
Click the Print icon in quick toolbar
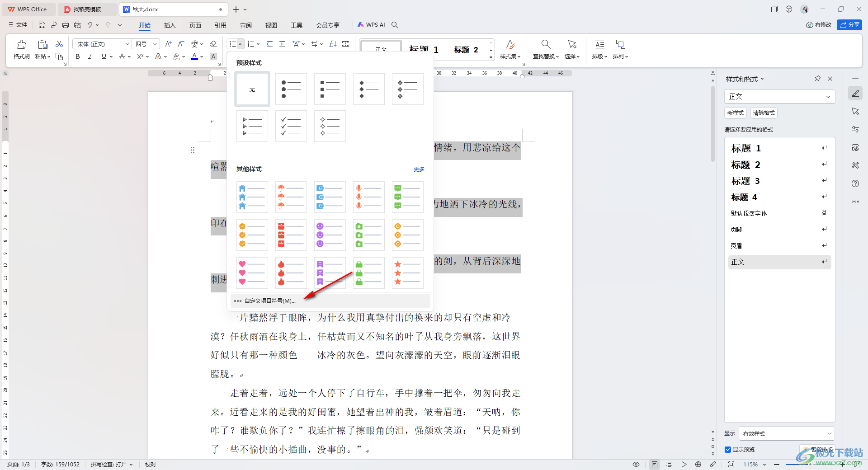coord(66,25)
